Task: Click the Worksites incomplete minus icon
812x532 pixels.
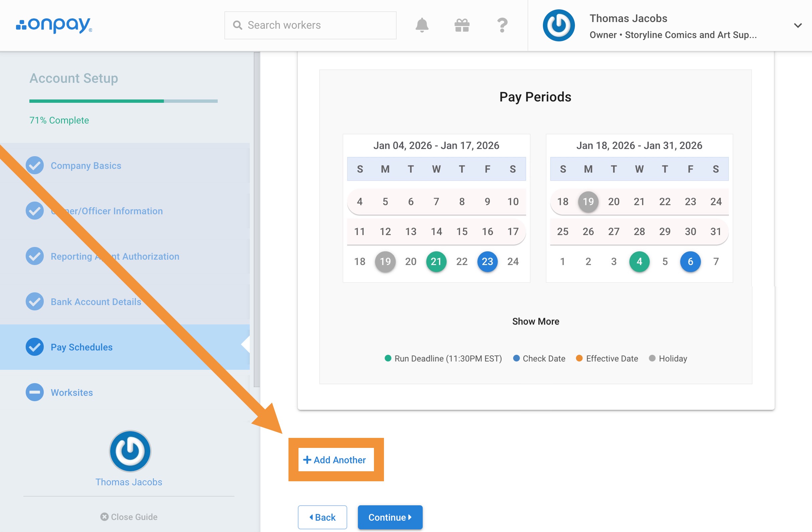Action: click(x=35, y=392)
